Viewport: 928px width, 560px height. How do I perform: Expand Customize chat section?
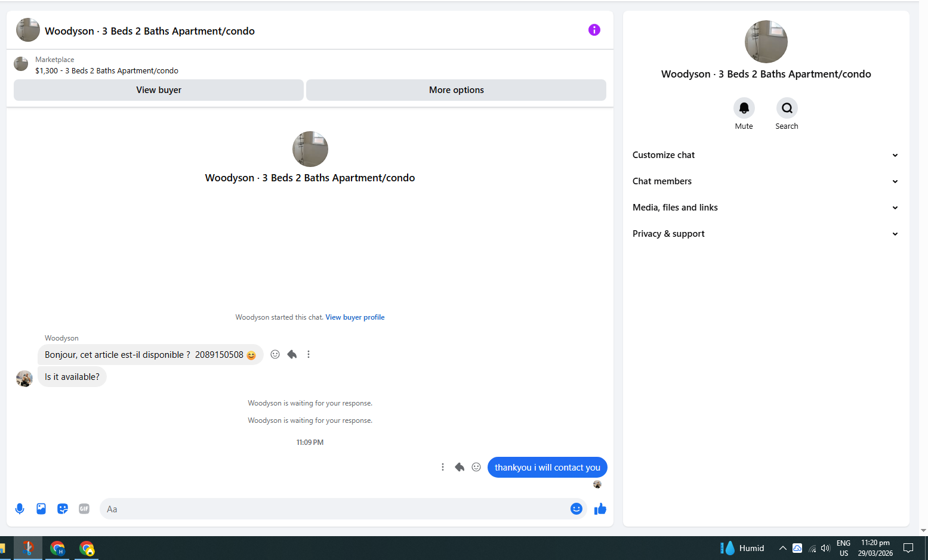[766, 155]
